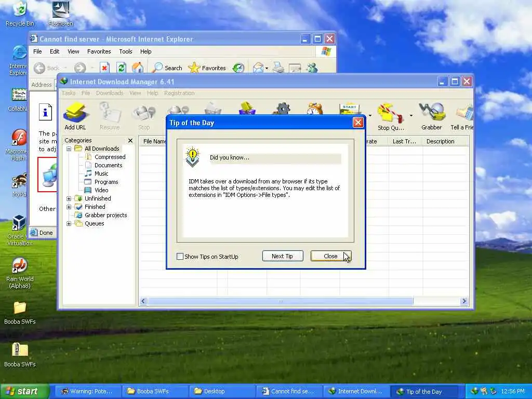Click the Print icon in Internet Explorer
Viewport: 532px width, 399px height.
tap(278, 68)
